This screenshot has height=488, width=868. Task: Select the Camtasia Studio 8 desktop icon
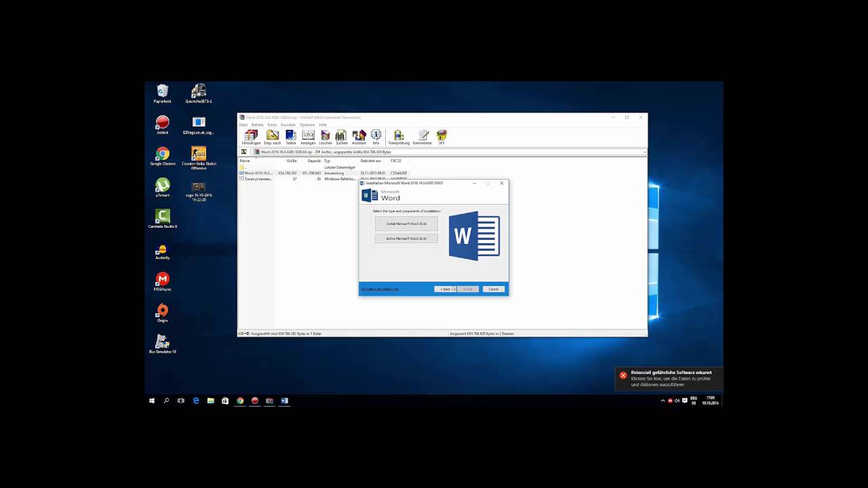pos(163,218)
